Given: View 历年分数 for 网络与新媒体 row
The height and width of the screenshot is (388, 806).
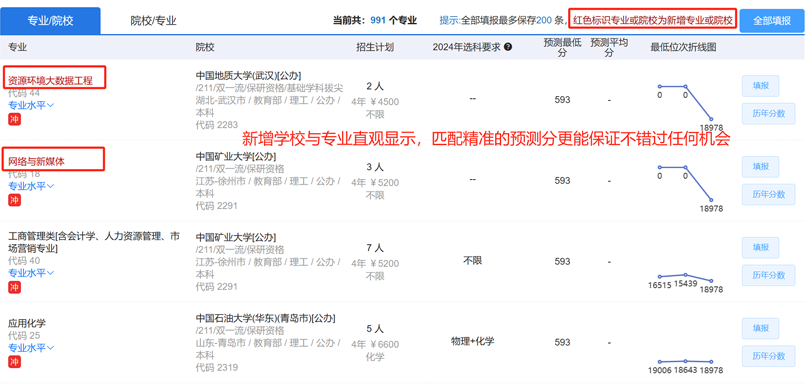Looking at the screenshot, I should (x=768, y=194).
